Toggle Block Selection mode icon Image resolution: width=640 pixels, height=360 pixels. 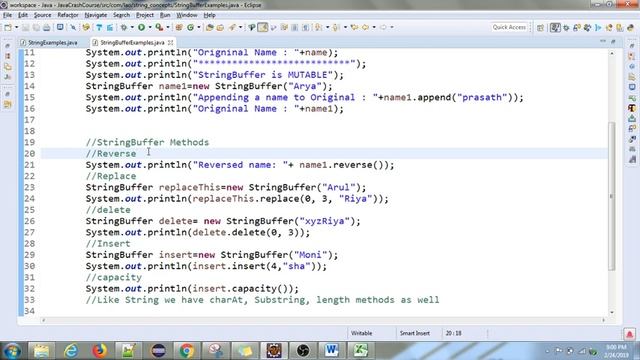(x=295, y=27)
